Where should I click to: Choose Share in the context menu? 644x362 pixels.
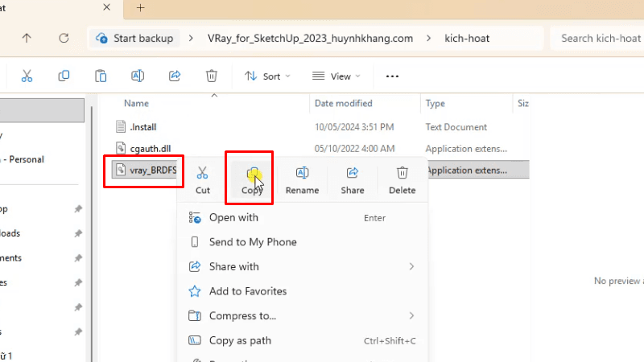353,180
